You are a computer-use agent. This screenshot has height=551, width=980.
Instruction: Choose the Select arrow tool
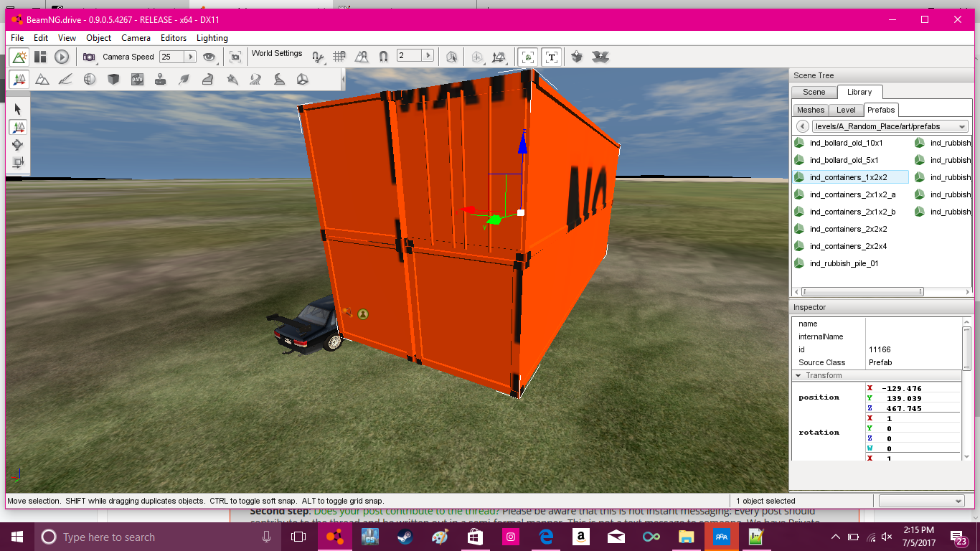pos(18,109)
